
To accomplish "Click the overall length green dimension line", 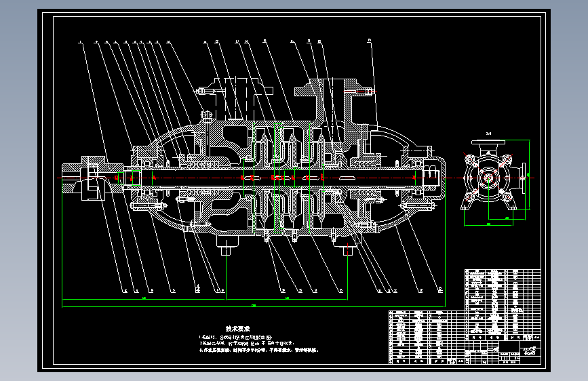I will tap(254, 306).
